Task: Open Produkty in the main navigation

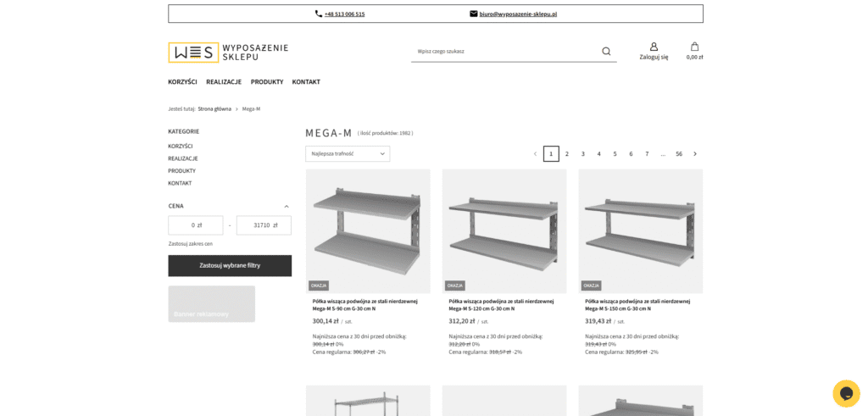Action: coord(267,82)
